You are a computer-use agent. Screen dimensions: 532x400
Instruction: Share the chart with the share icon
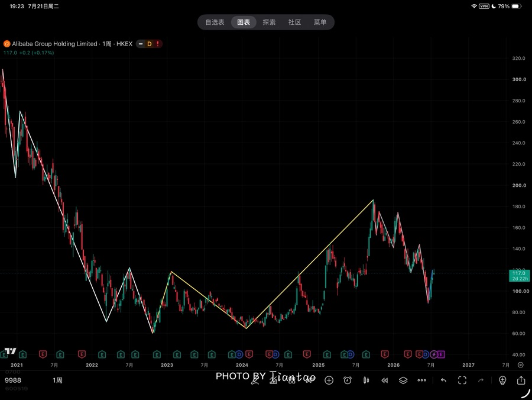pos(521,380)
